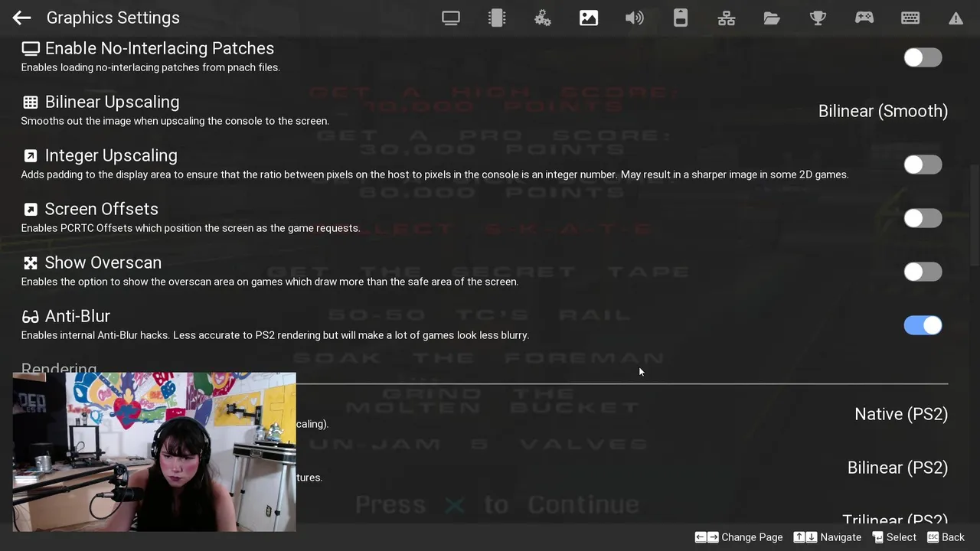Click the webcam overlay thumbnail
Screen dimensions: 980x551
click(x=154, y=452)
